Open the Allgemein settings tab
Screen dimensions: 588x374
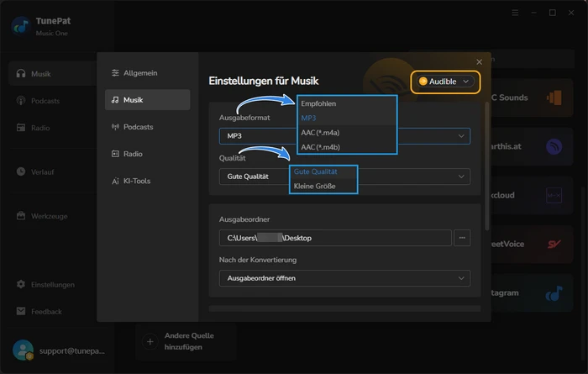(x=147, y=73)
